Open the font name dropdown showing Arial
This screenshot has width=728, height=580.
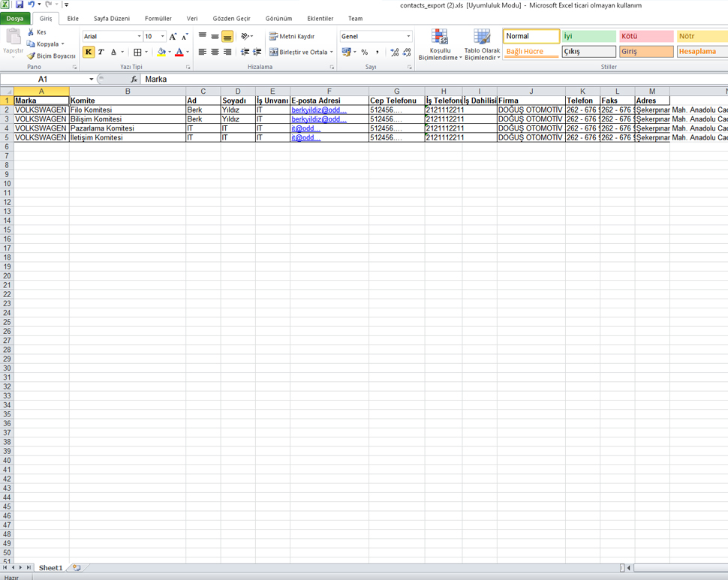(x=139, y=36)
